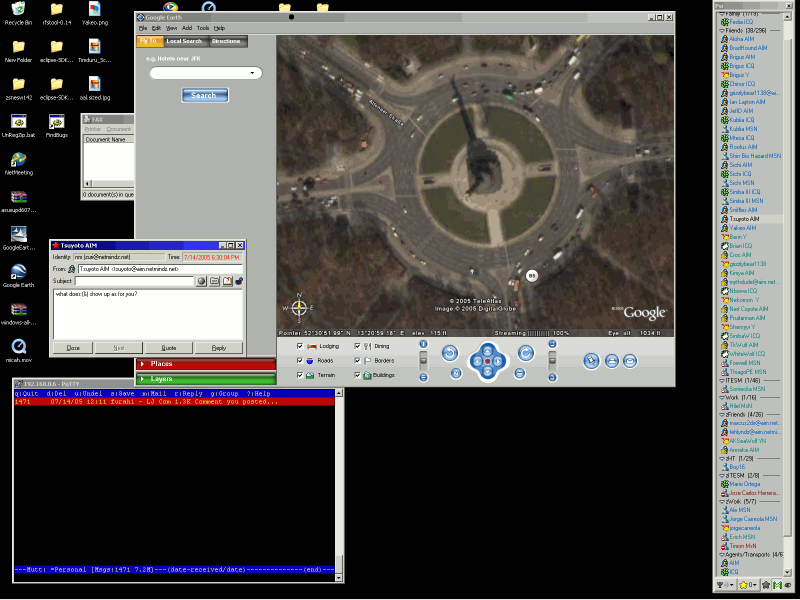
Task: Open the Tools menu in Google Earth
Action: point(203,28)
